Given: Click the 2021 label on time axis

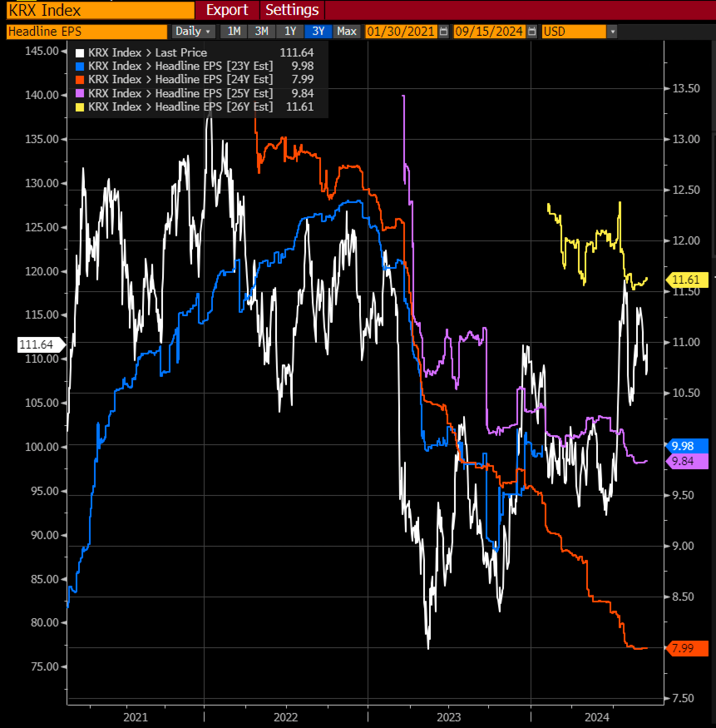Looking at the screenshot, I should [136, 717].
